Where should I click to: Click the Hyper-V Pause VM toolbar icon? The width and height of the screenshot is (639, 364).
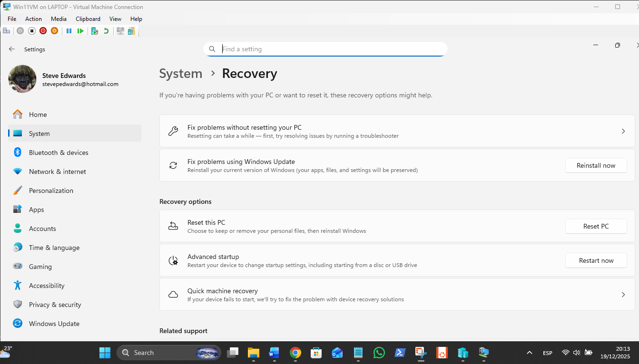[x=69, y=31]
